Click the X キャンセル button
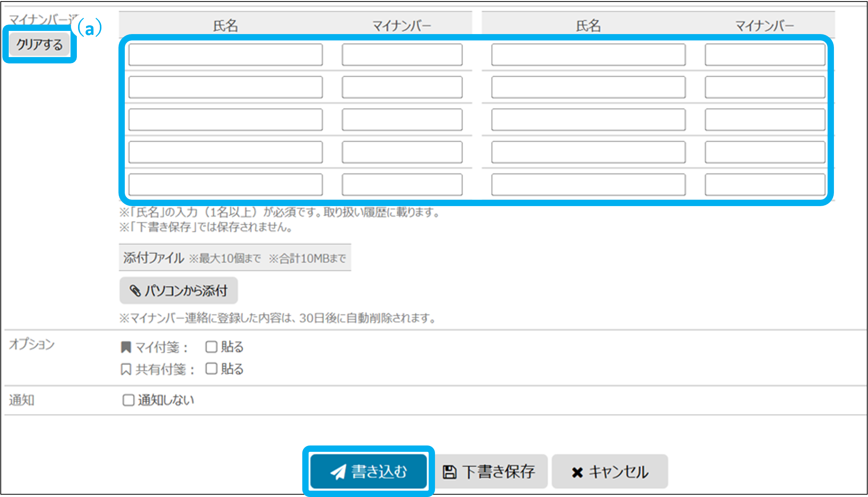This screenshot has height=497, width=868. click(x=610, y=472)
